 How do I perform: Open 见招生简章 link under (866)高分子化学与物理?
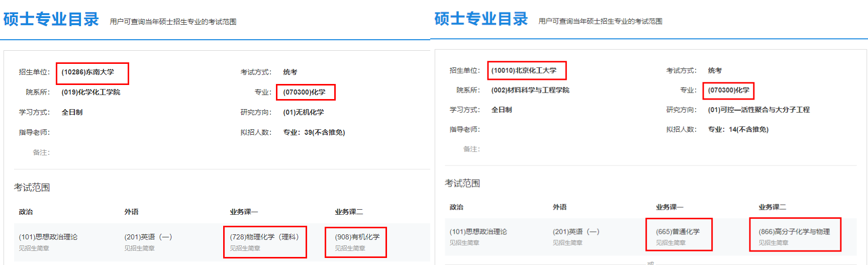pyautogui.click(x=774, y=243)
